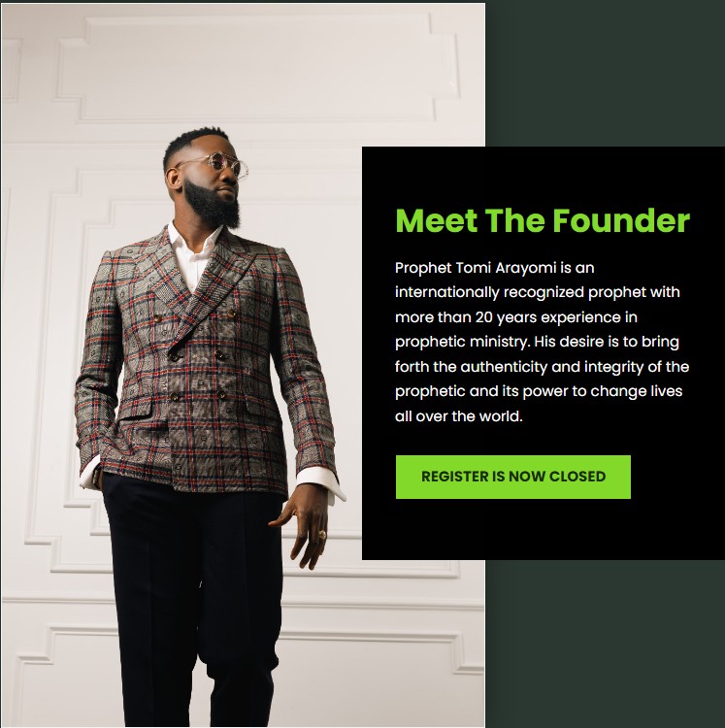Click the gold ring on the man's hand
The width and height of the screenshot is (725, 728).
click(321, 535)
